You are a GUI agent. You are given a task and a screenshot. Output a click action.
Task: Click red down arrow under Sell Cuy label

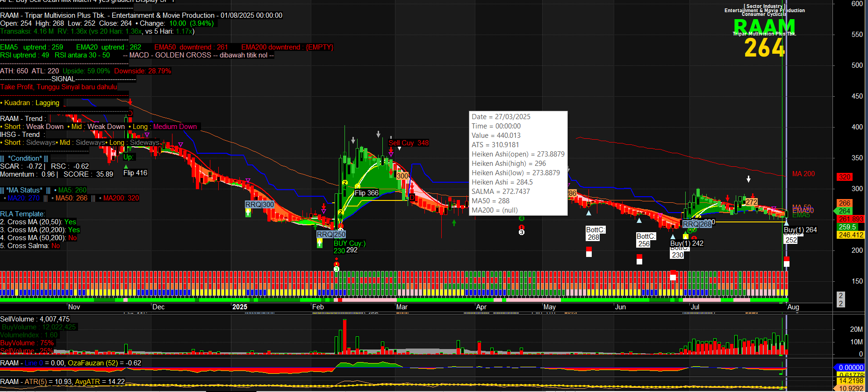click(391, 150)
